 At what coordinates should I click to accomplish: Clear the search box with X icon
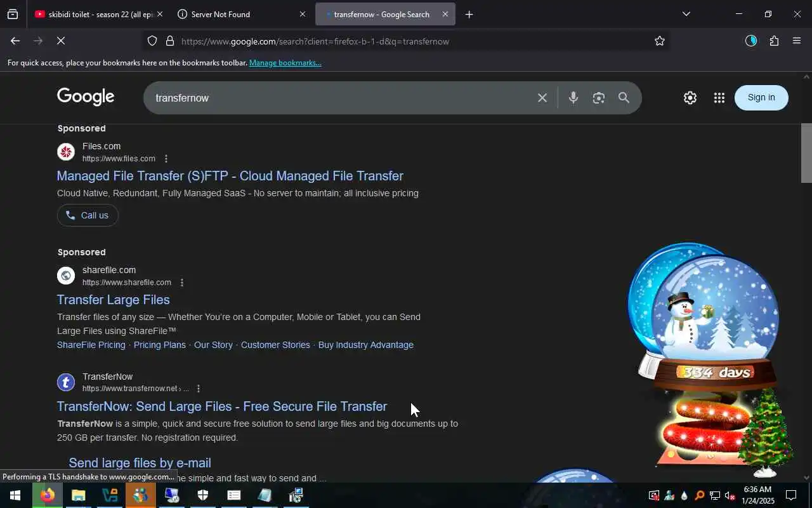[x=542, y=98]
